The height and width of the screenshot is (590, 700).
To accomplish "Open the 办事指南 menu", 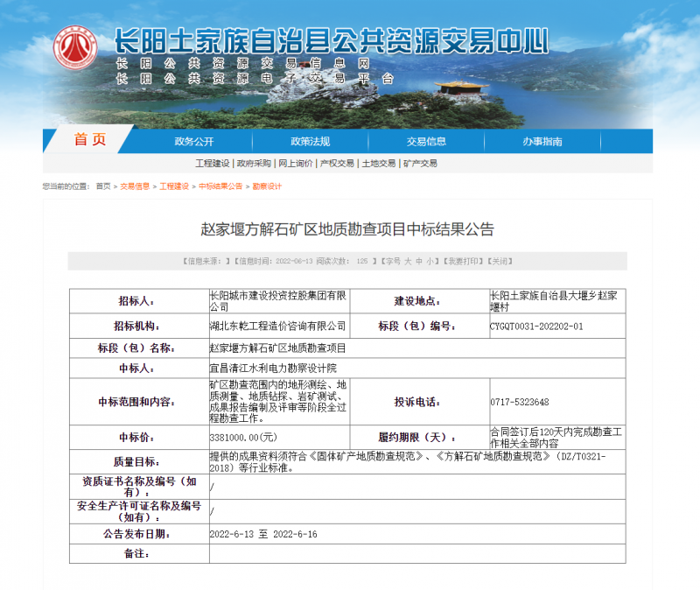I will coord(542,142).
